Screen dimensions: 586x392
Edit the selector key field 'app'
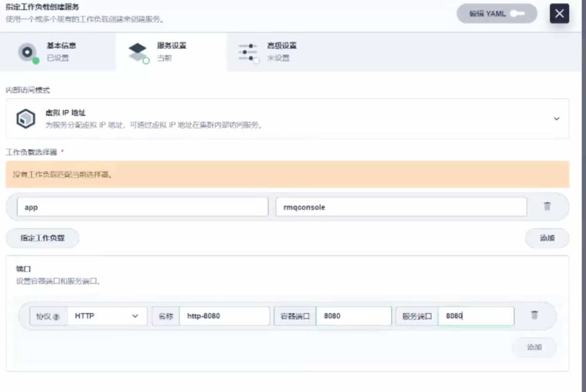pos(142,207)
